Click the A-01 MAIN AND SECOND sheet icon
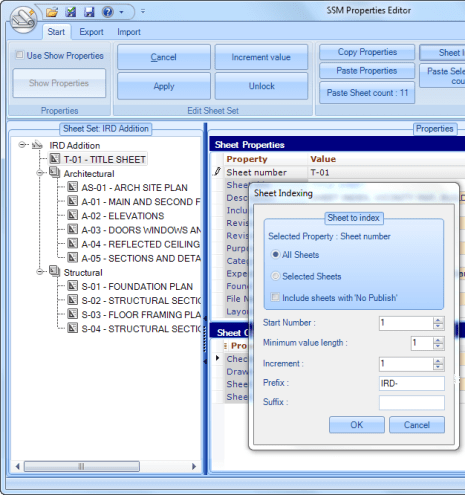 click(x=72, y=201)
